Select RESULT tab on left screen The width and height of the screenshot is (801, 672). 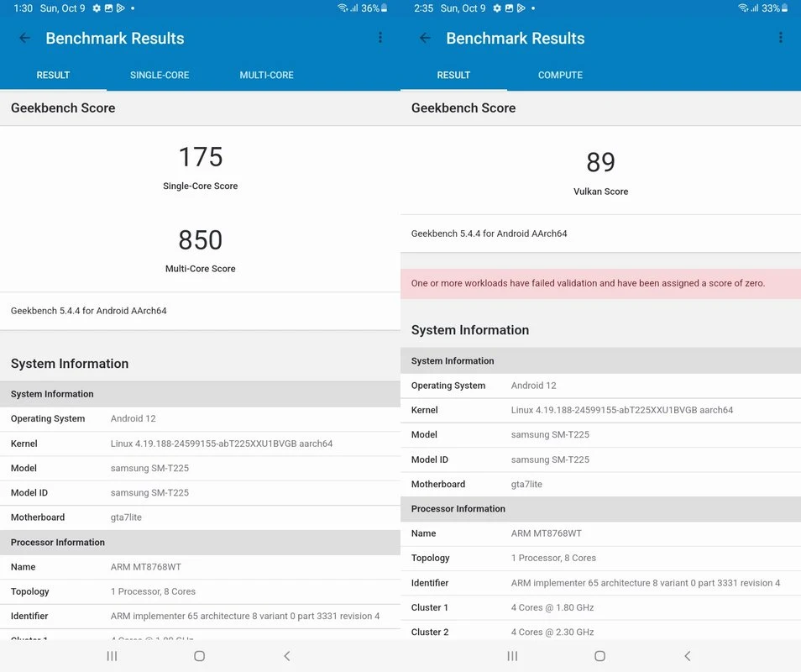(x=53, y=75)
